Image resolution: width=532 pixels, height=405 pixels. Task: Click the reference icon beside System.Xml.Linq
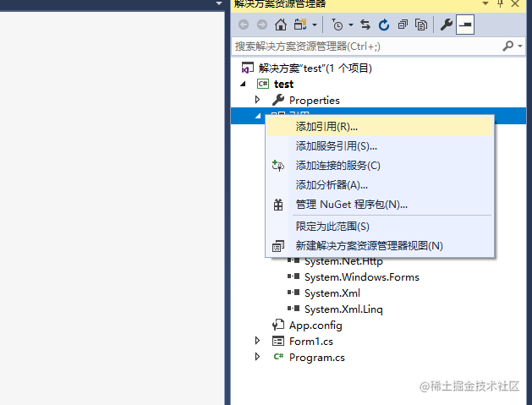[x=293, y=309]
